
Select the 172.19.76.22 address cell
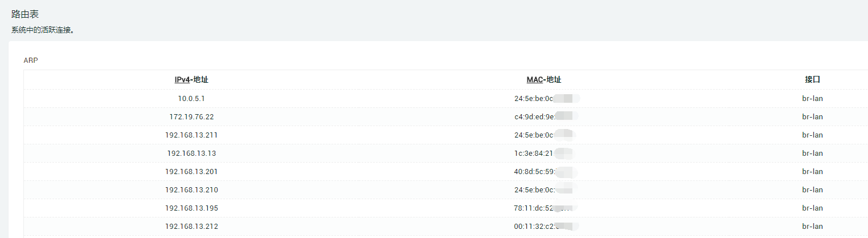(x=191, y=116)
